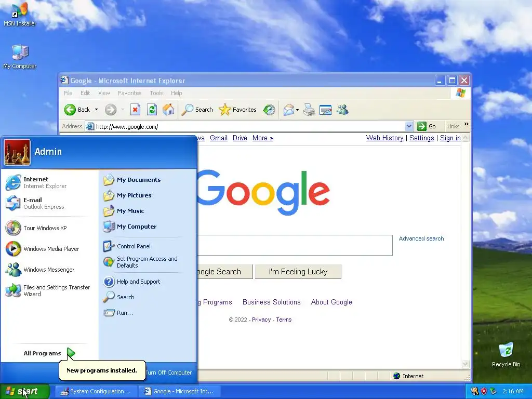Image resolution: width=532 pixels, height=399 pixels.
Task: Click the Business Solutions link
Action: pyautogui.click(x=271, y=302)
